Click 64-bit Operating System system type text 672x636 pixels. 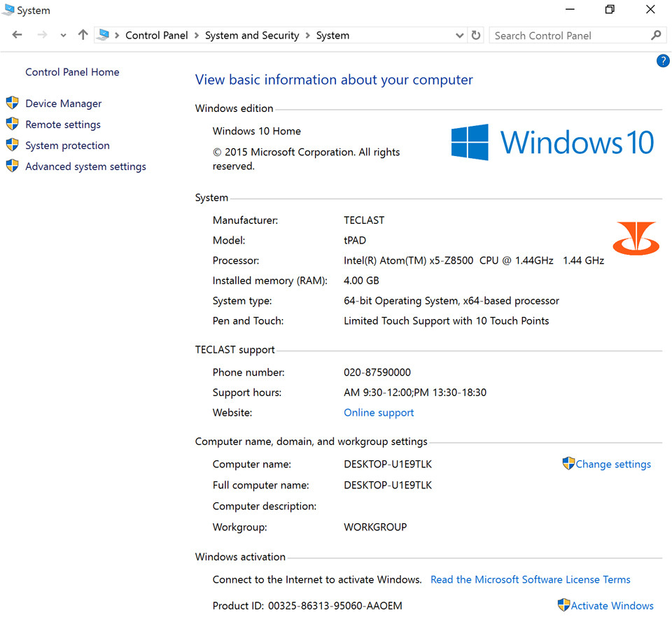click(x=451, y=301)
